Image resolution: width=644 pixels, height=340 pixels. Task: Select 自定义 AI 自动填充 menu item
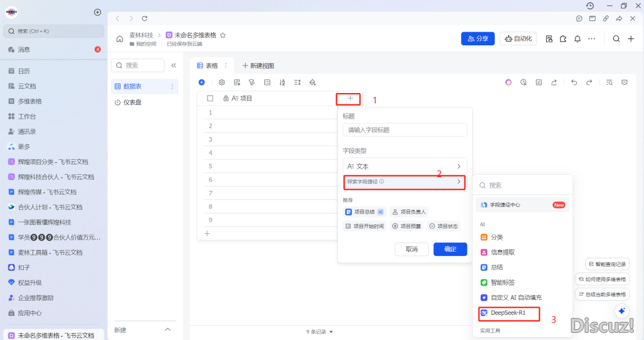[516, 297]
